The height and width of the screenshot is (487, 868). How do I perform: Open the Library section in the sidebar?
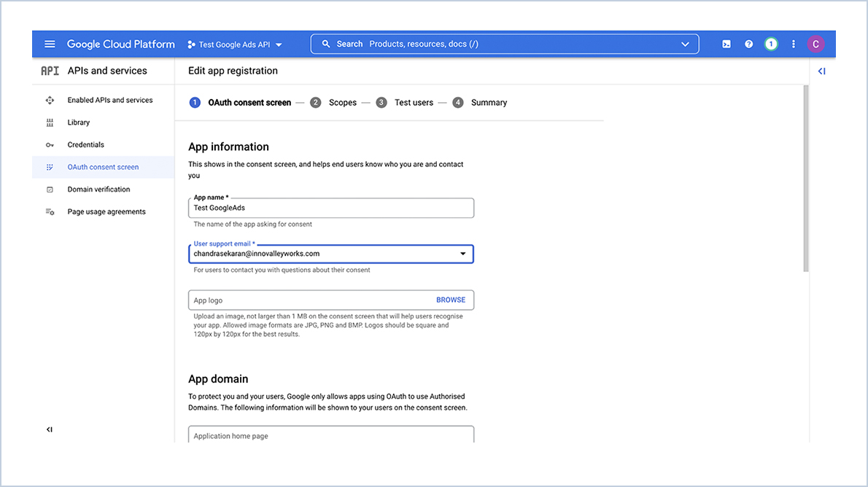78,122
